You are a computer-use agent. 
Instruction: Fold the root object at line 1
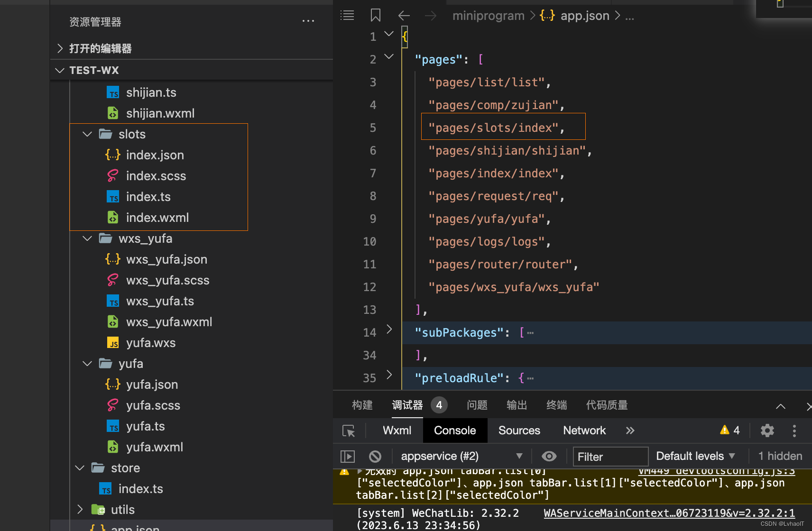(389, 34)
